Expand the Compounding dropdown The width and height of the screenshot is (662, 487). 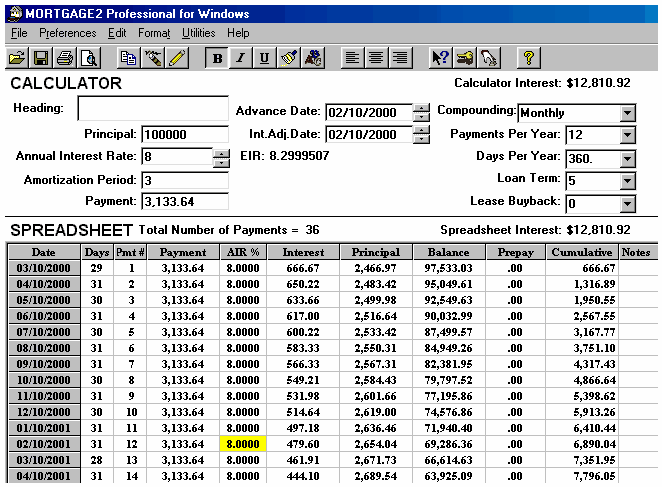[627, 112]
